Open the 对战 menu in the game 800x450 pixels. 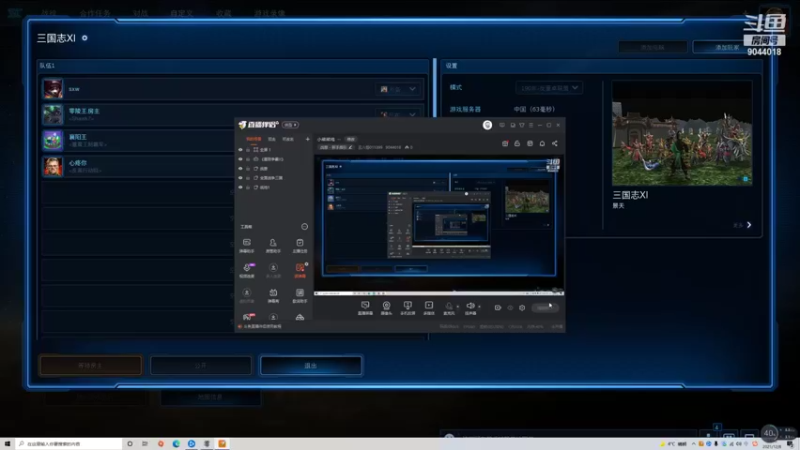pos(140,13)
